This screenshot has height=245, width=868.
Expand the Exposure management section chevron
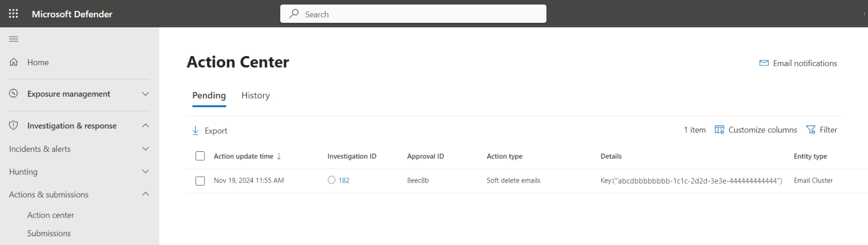coord(146,94)
